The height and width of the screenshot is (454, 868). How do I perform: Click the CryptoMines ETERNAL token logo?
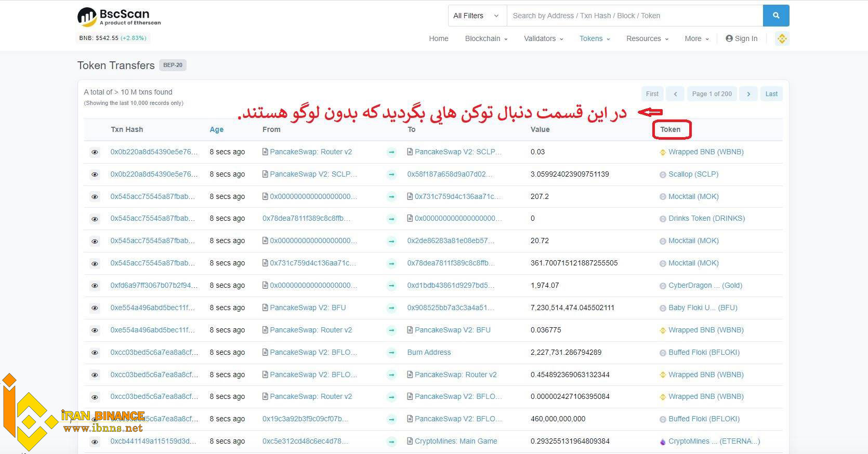pyautogui.click(x=663, y=442)
